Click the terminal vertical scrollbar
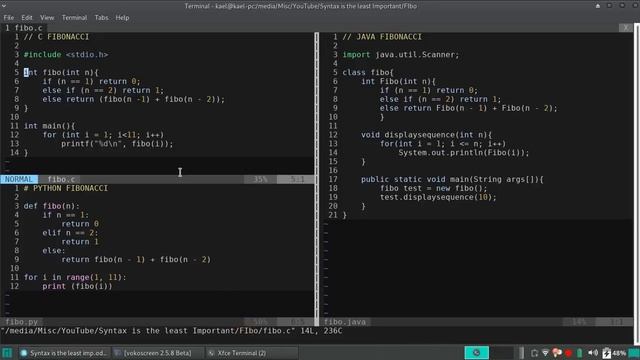The height and width of the screenshot is (360, 640). click(637, 184)
